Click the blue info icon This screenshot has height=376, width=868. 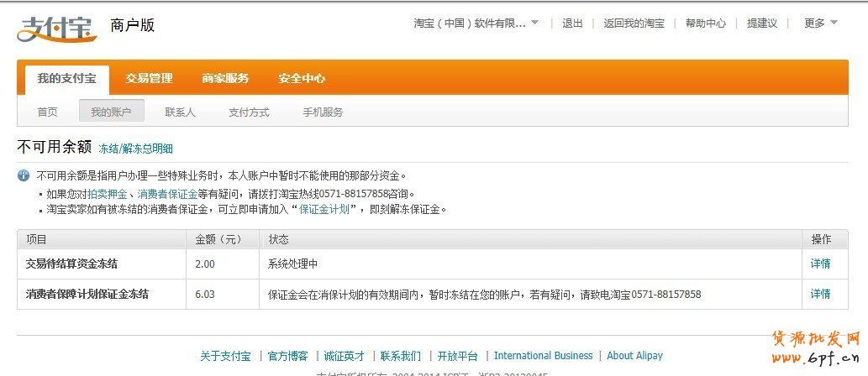click(x=24, y=175)
